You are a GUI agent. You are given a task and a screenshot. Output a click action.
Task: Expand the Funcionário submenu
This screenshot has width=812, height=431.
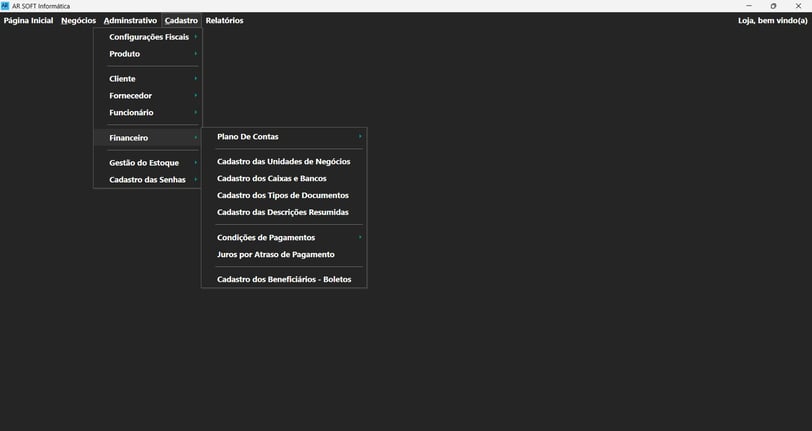[x=148, y=112]
